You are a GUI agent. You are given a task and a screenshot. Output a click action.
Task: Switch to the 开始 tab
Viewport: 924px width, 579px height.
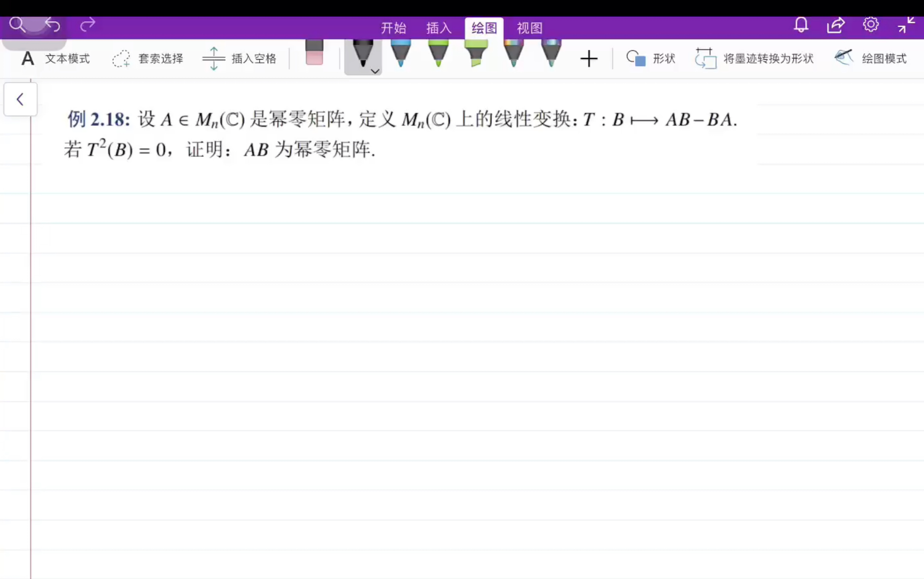click(x=393, y=28)
